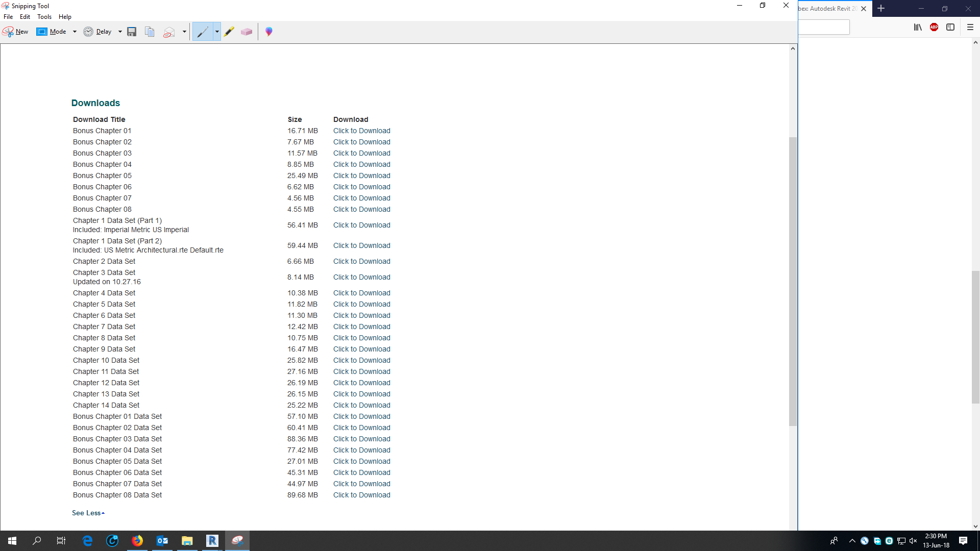Open the Firefox hamburger menu icon

(970, 27)
